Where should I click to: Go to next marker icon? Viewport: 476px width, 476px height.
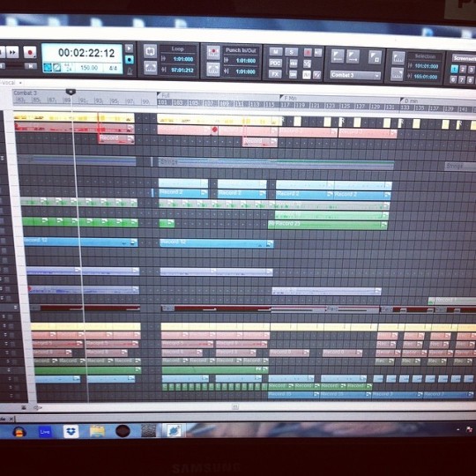coord(353,56)
